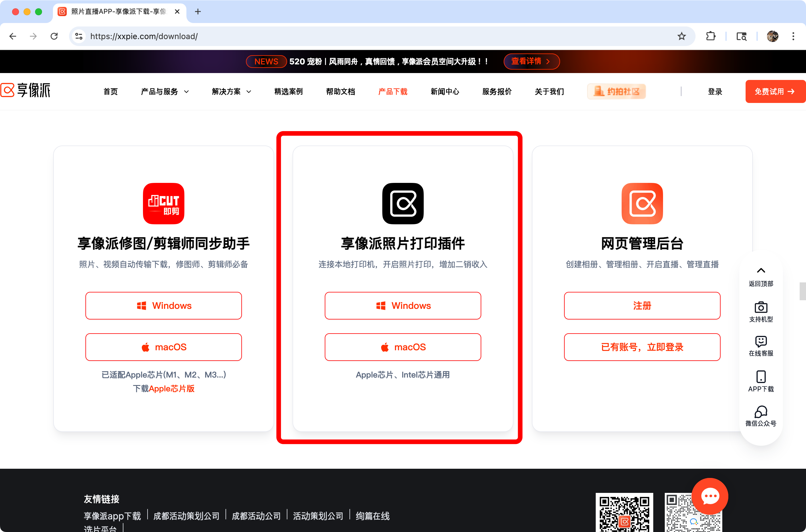Screen dimensions: 806x532
Task: Click the 友情链接 footer heading
Action: click(x=102, y=499)
